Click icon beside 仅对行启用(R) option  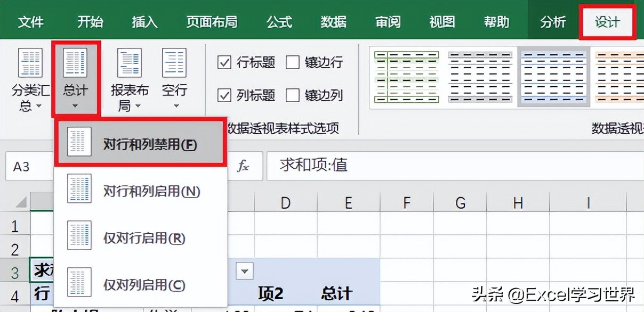click(79, 236)
